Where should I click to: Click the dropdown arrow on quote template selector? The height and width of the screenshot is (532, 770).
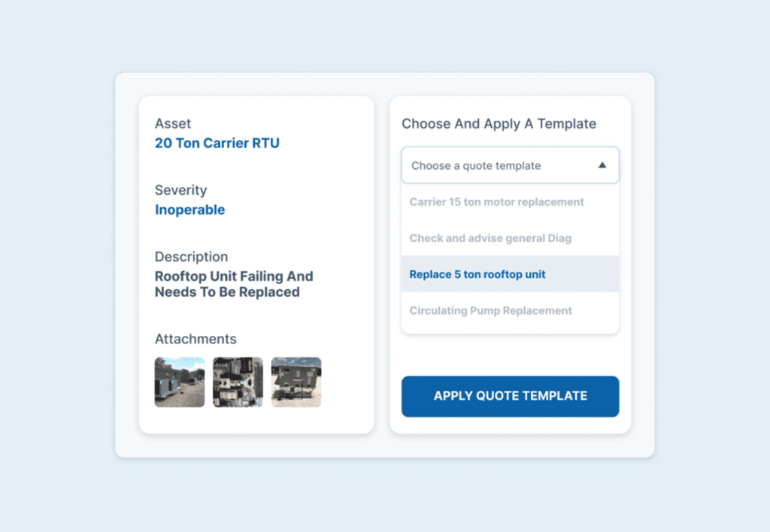602,165
